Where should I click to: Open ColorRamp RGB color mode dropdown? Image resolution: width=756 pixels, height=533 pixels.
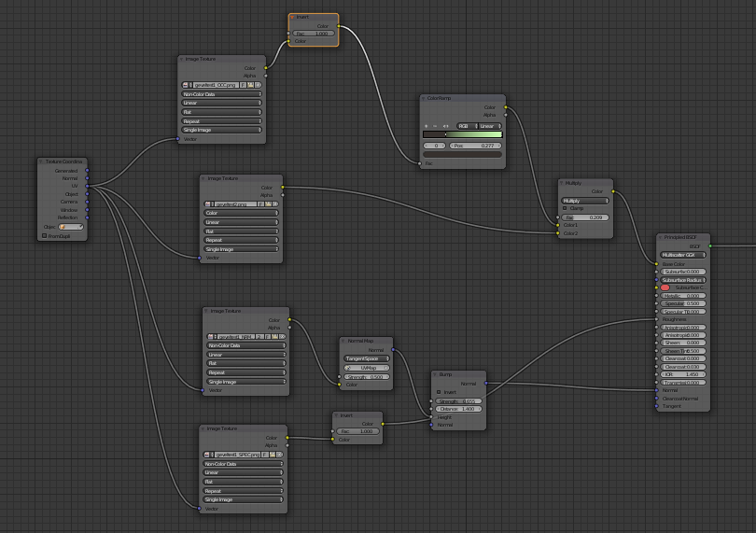468,126
